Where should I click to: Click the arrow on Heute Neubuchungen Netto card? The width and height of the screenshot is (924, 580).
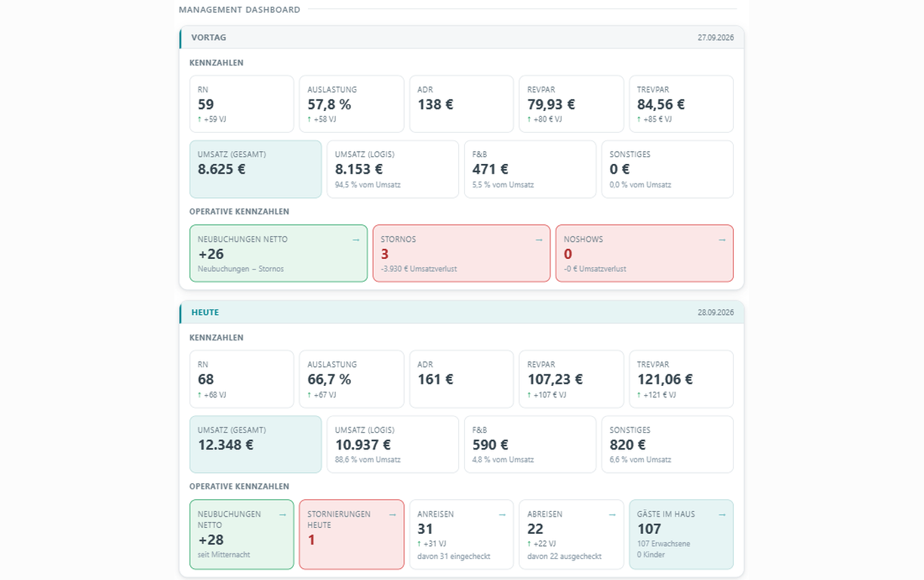click(282, 514)
